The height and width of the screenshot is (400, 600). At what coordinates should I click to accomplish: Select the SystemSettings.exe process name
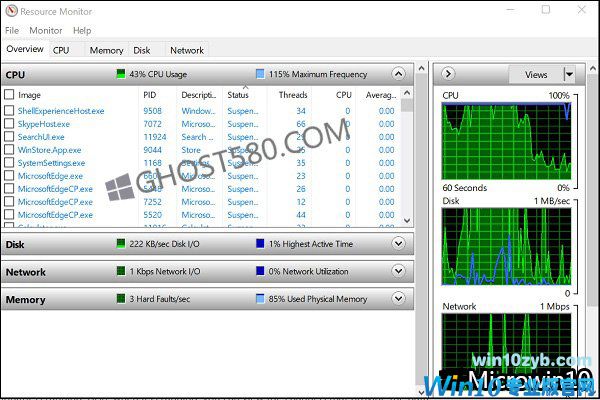tap(51, 163)
